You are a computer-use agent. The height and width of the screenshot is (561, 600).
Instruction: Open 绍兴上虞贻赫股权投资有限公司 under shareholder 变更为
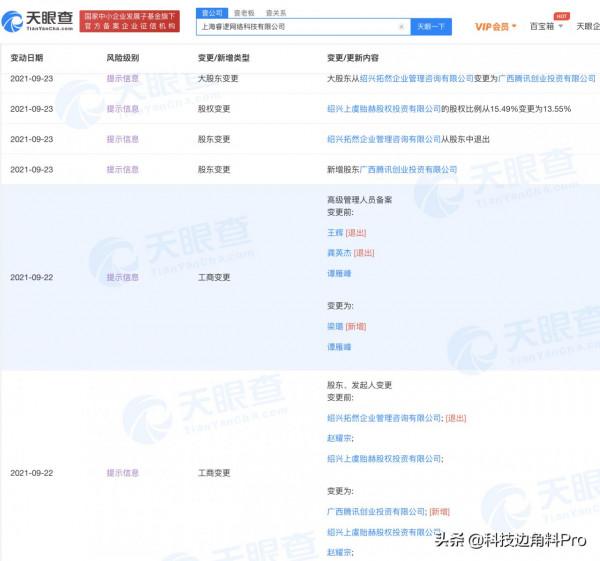click(x=385, y=532)
